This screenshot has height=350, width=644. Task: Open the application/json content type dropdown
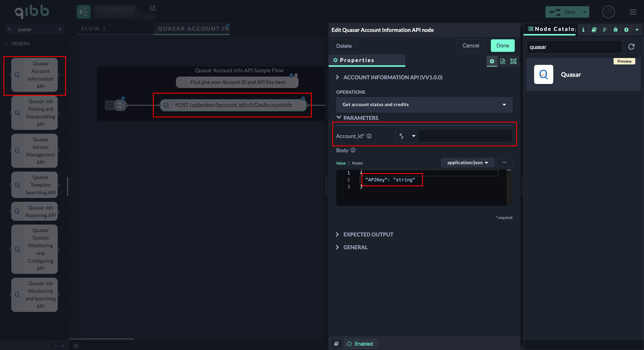click(467, 162)
